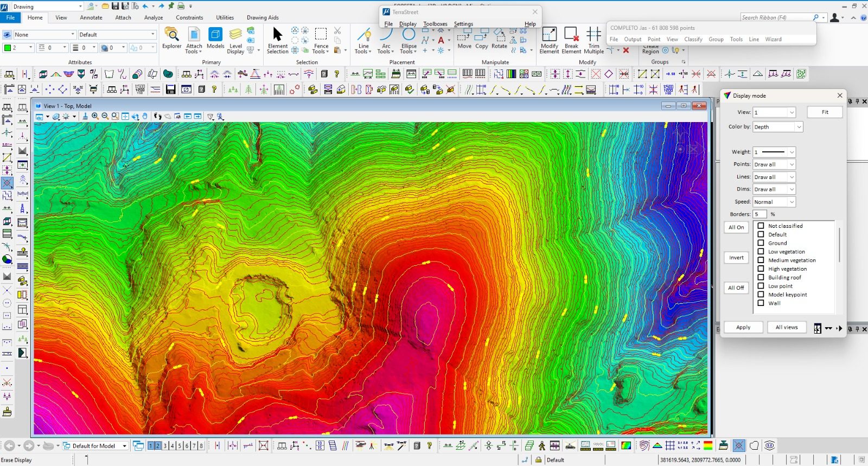868x466 pixels.
Task: Click the Fit button in Display mode
Action: 825,112
